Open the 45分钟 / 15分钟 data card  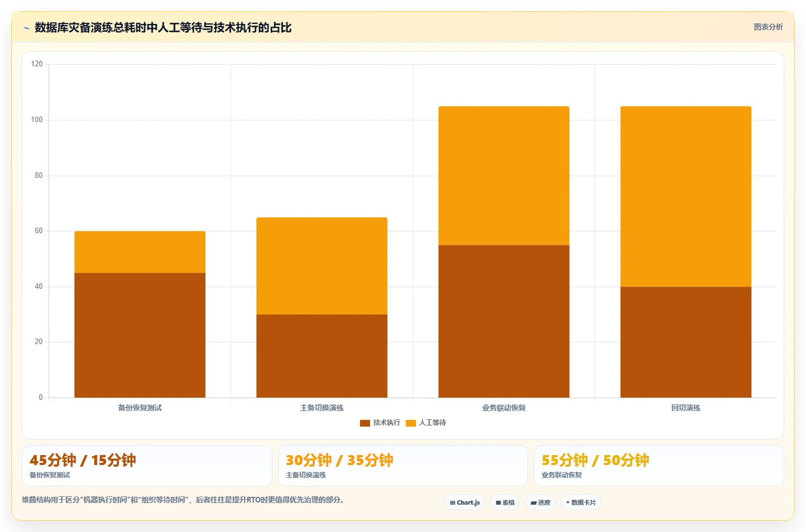coord(147,466)
